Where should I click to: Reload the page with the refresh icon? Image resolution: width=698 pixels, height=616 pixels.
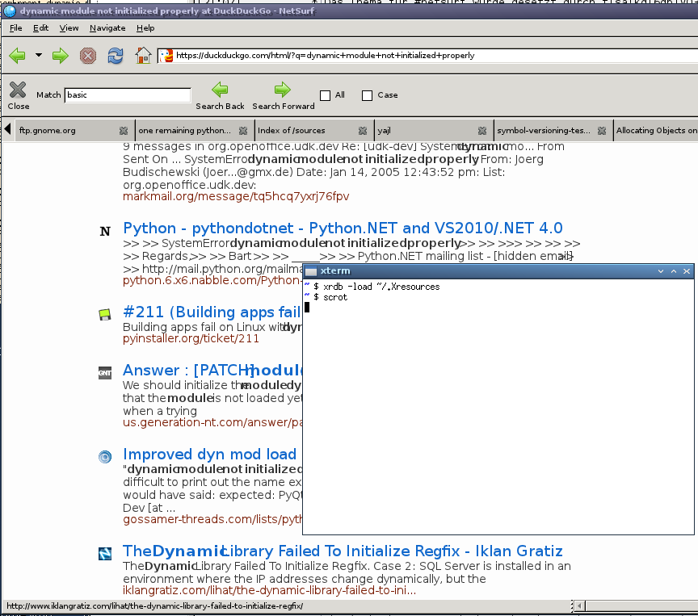pos(116,56)
